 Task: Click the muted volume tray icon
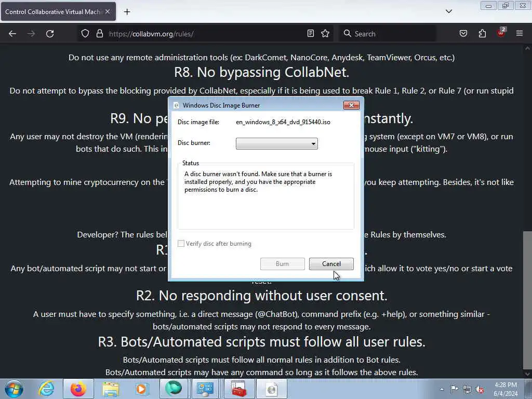click(480, 390)
